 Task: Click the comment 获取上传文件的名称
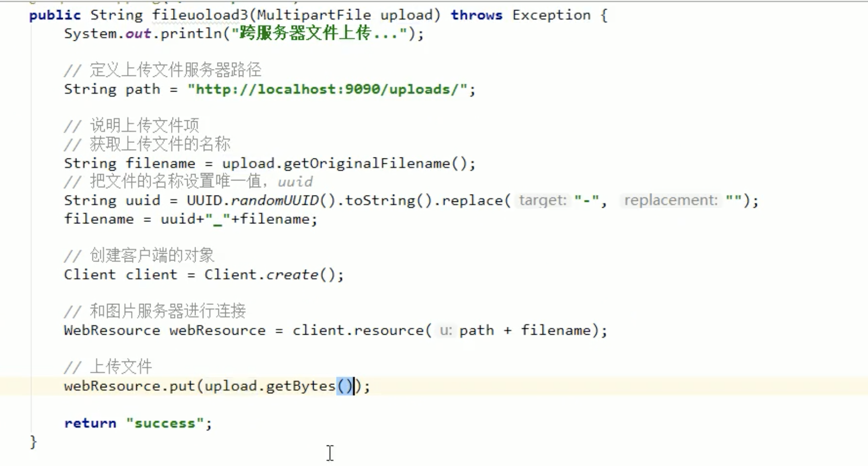[x=147, y=144]
